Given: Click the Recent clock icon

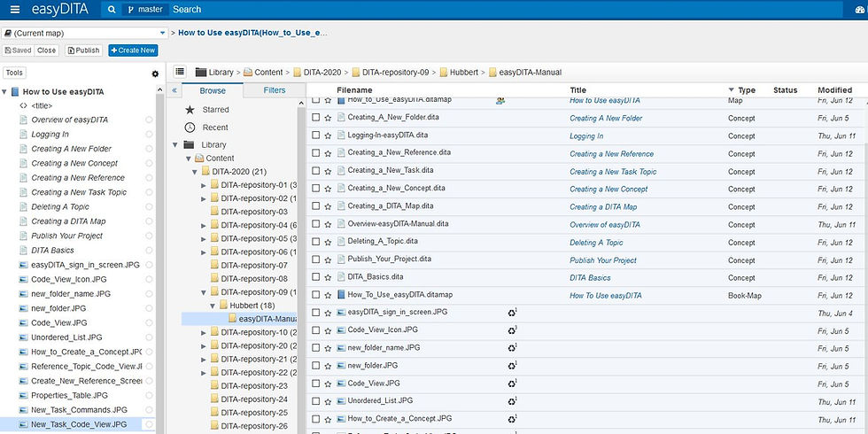Looking at the screenshot, I should click(190, 128).
